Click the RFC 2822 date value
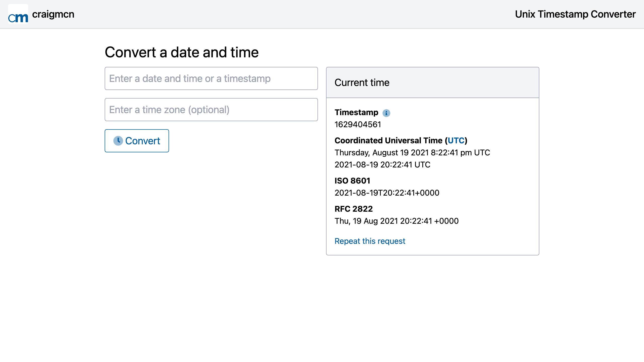 pyautogui.click(x=396, y=221)
